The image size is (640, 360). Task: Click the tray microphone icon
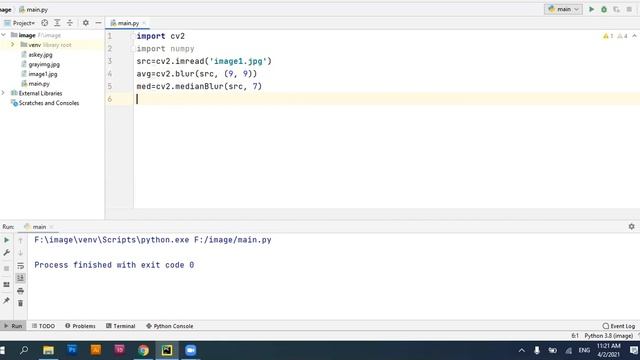tap(537, 350)
